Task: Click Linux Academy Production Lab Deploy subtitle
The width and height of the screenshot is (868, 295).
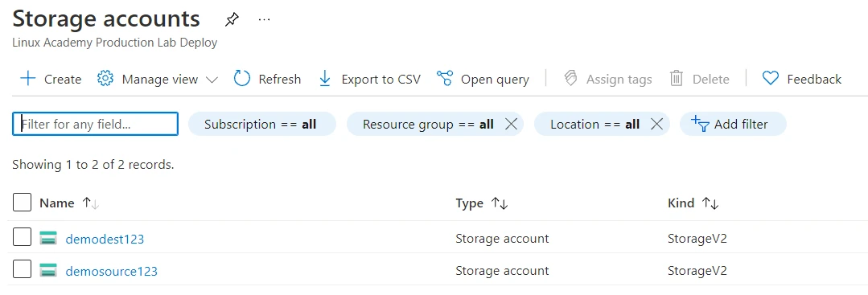Action: pyautogui.click(x=114, y=43)
